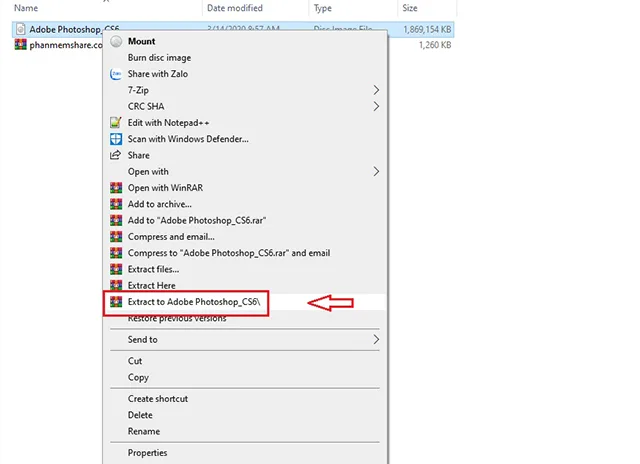Expand the 7-Zip submenu arrow
The height and width of the screenshot is (464, 640).
[x=376, y=90]
